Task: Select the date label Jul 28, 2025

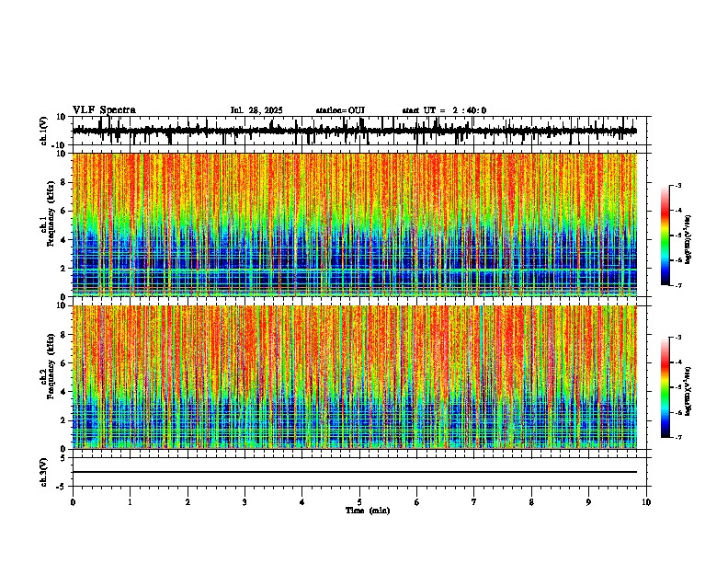Action: coord(256,110)
